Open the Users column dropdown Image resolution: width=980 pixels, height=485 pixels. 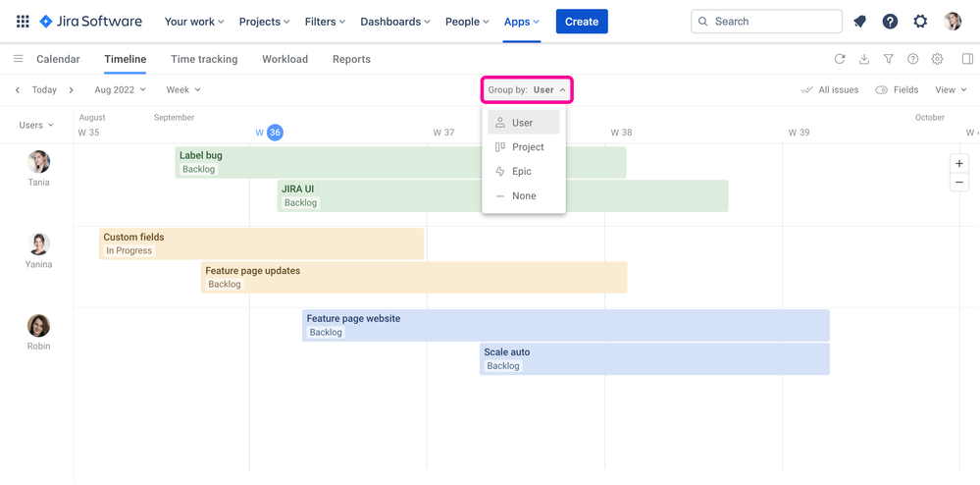tap(36, 125)
